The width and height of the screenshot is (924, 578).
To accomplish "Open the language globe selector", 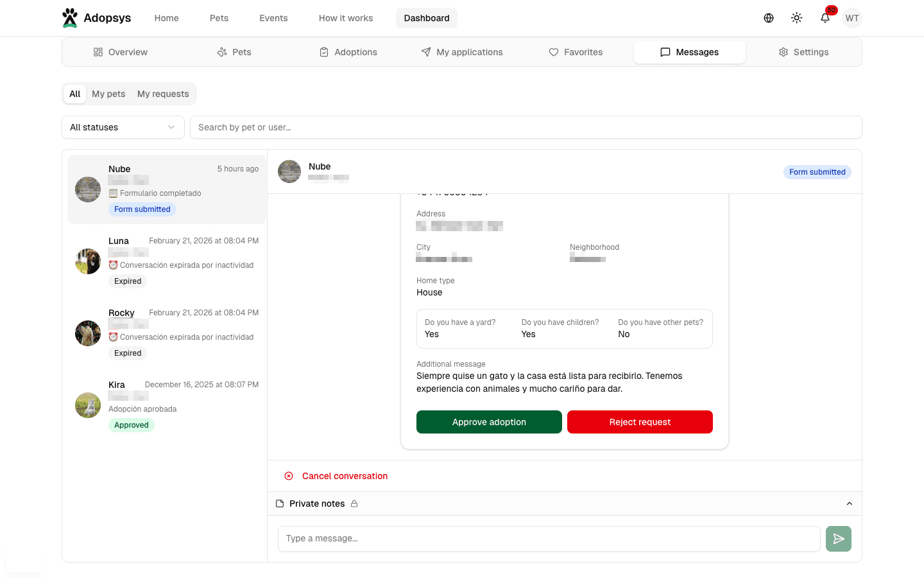I will pyautogui.click(x=768, y=18).
